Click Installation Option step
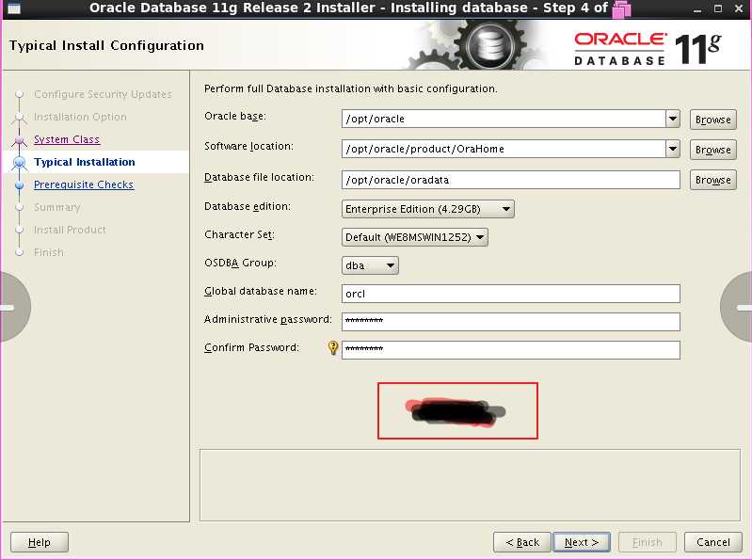This screenshot has width=752, height=560. [80, 117]
